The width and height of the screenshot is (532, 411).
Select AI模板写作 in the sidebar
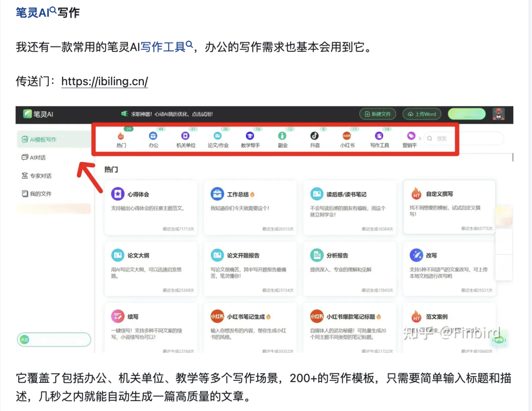[x=54, y=139]
